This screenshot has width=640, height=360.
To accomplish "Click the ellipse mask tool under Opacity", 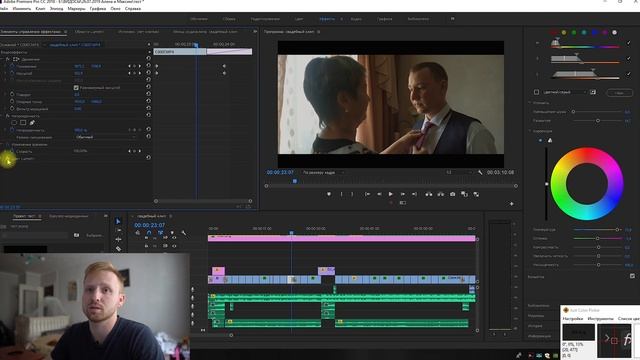I will point(14,122).
